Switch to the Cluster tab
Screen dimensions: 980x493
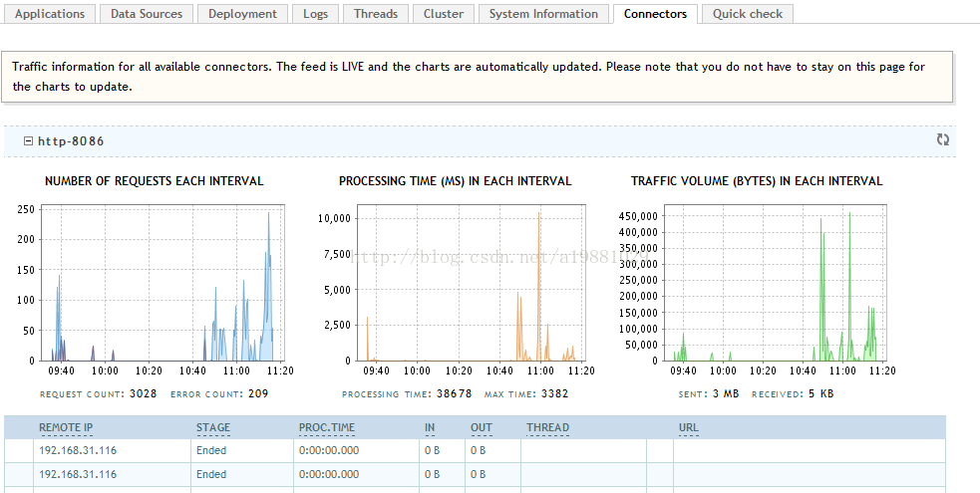pyautogui.click(x=443, y=14)
